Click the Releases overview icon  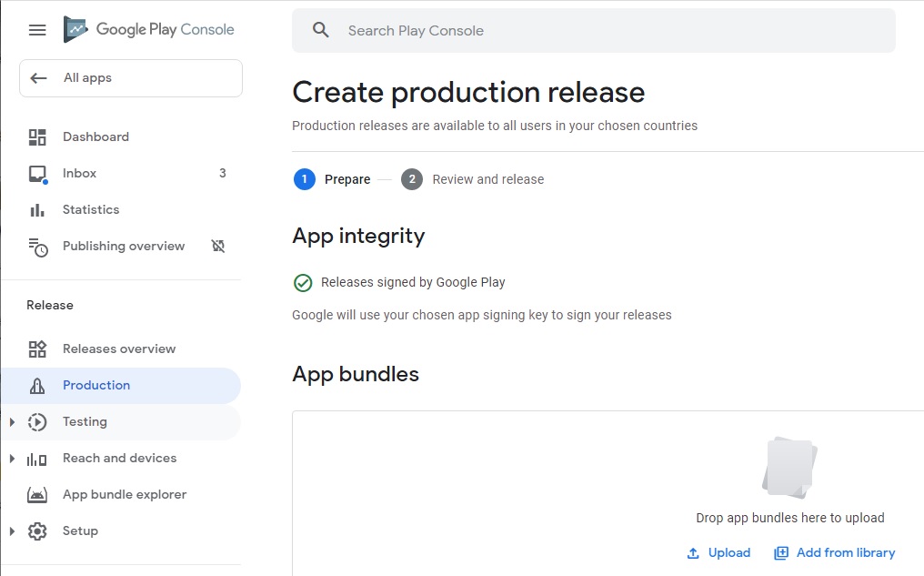tap(37, 349)
